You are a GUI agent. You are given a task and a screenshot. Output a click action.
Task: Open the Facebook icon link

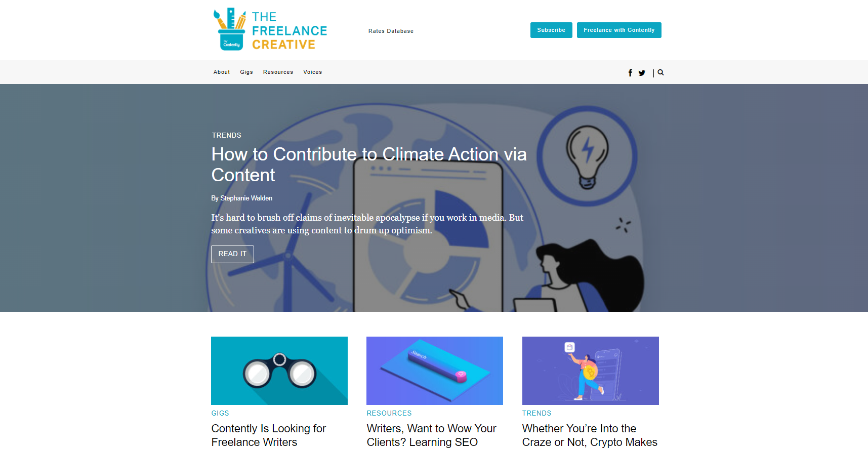tap(630, 73)
